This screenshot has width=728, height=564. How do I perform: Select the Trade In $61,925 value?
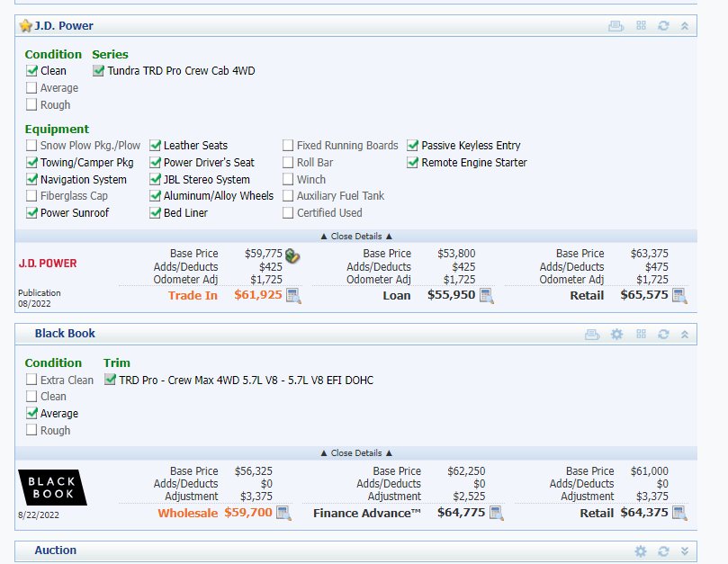tap(257, 295)
